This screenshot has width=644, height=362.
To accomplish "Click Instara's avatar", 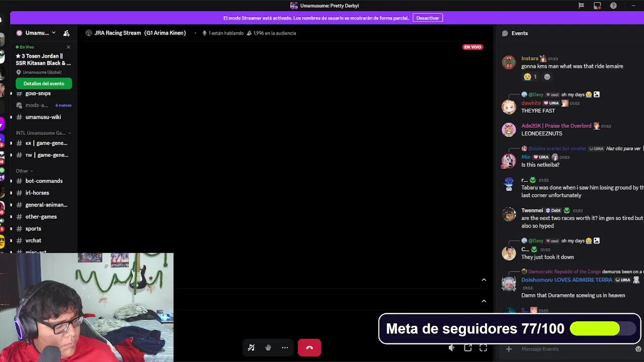I will pos(509,62).
